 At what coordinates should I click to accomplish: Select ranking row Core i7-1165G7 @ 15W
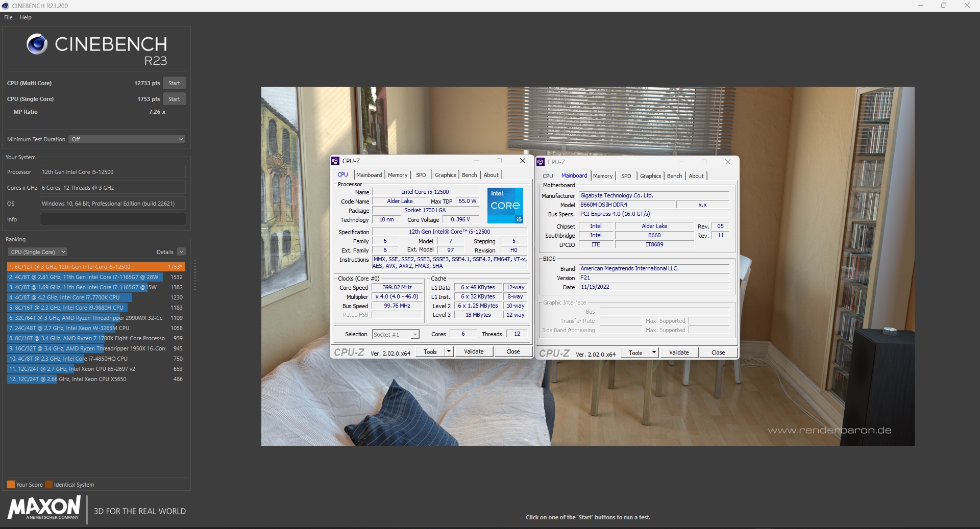(x=96, y=287)
